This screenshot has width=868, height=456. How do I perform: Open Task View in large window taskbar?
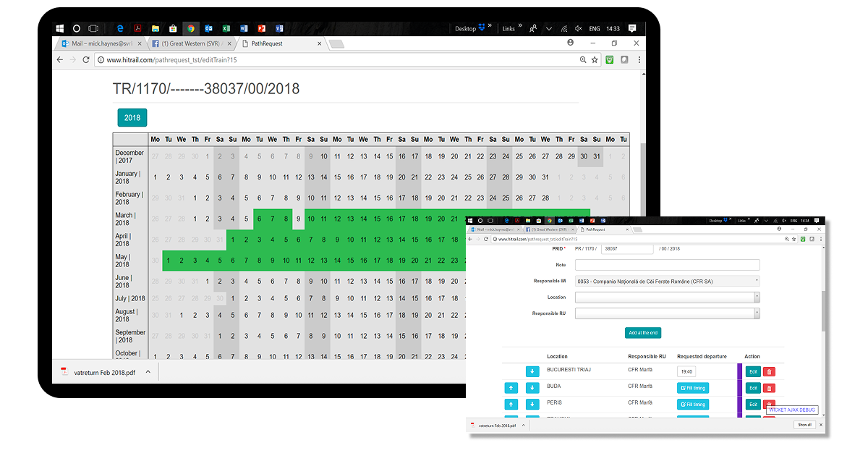pos(93,28)
